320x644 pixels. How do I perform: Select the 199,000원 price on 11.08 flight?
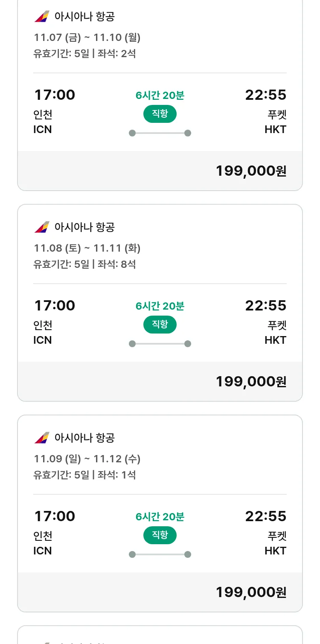[251, 381]
